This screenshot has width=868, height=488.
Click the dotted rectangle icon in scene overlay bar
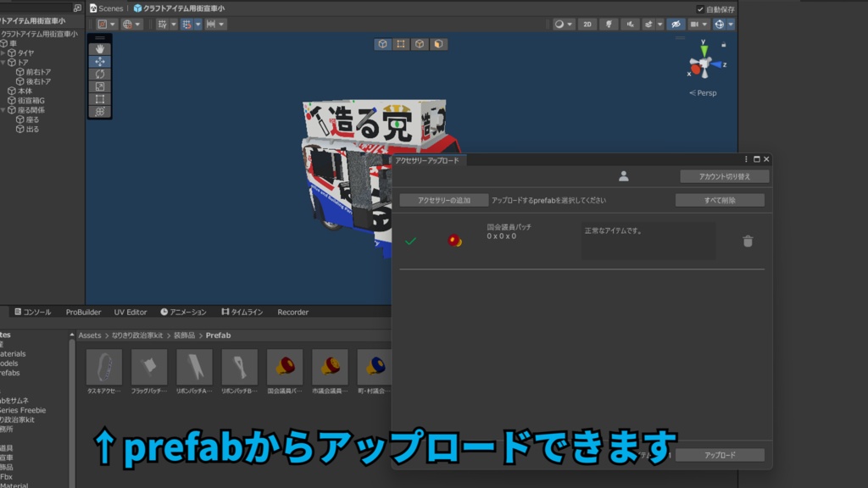click(401, 44)
